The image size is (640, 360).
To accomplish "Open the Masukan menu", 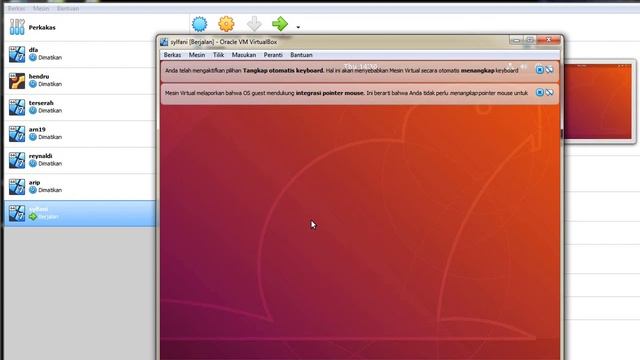I will click(244, 55).
